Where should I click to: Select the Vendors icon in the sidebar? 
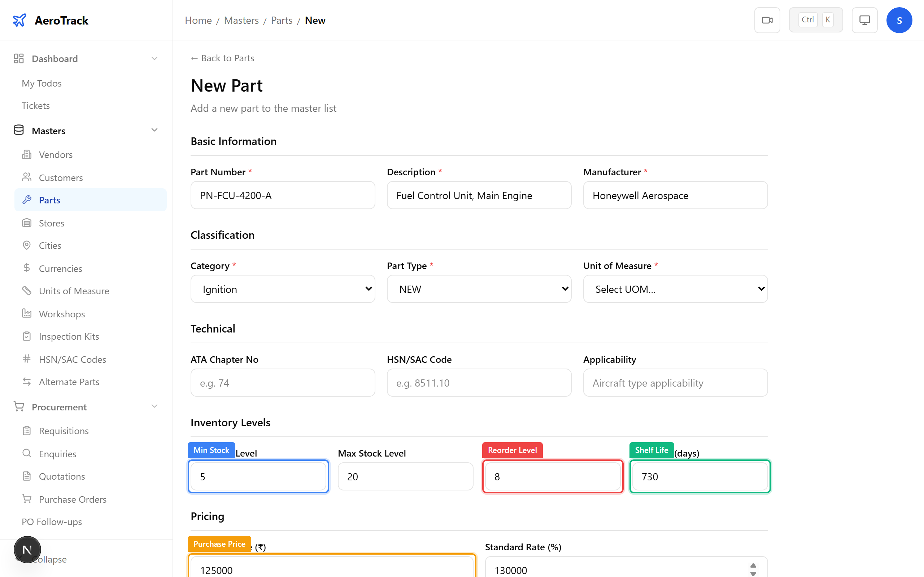pos(27,154)
